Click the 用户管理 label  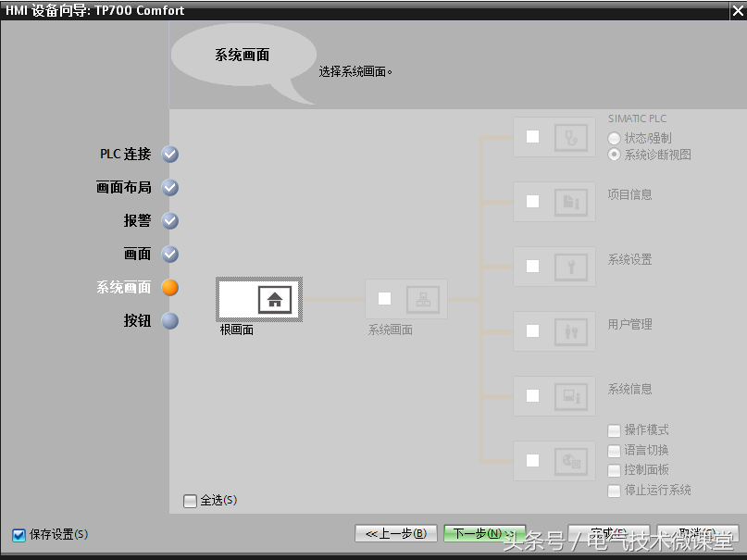tap(629, 324)
